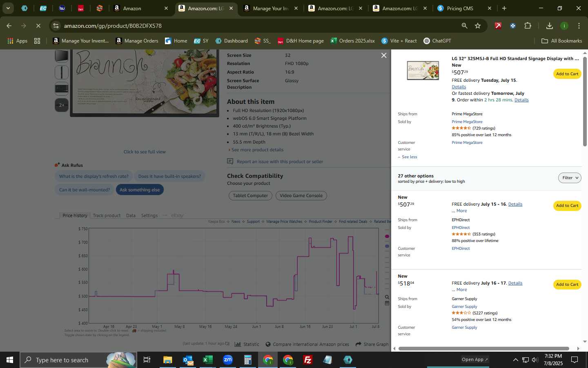The image size is (588, 368).
Task: Open the tab search chevron in Chrome
Action: click(x=8, y=8)
